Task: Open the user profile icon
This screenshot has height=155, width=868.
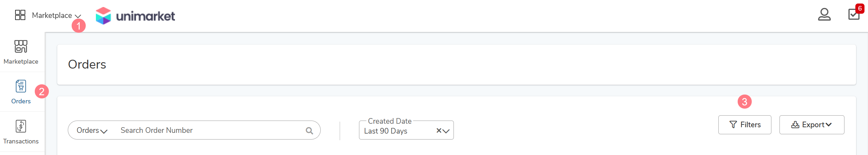Action: coord(824,15)
